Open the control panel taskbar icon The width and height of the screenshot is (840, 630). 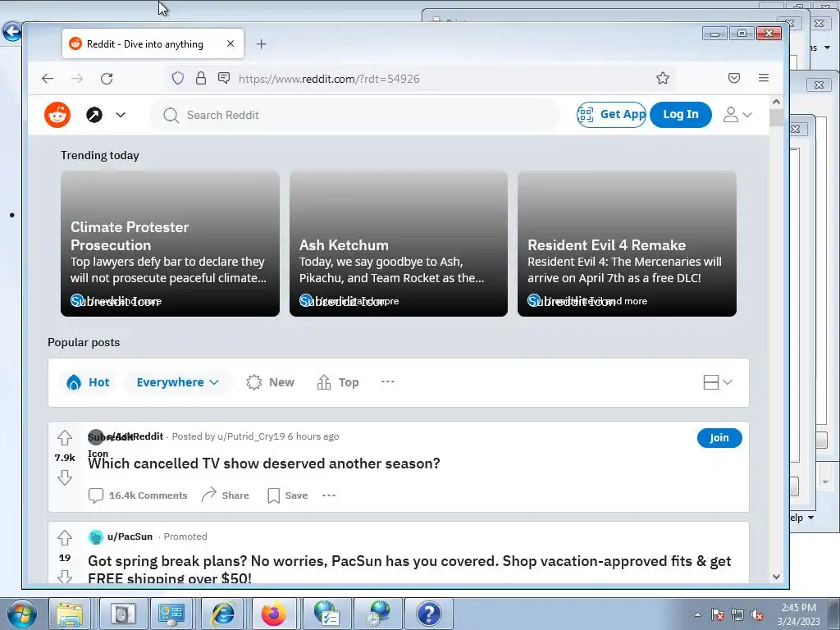(171, 614)
